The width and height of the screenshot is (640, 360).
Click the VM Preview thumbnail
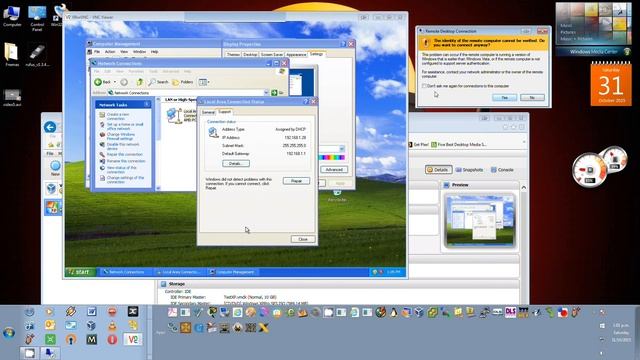point(480,220)
